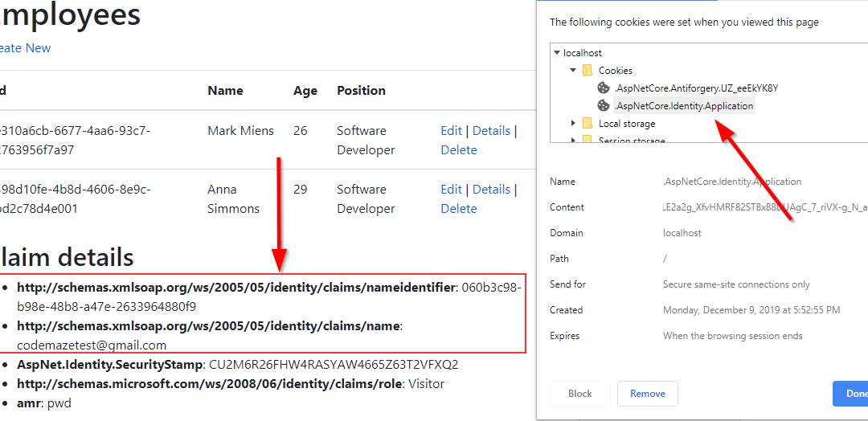Image resolution: width=868 pixels, height=421 pixels.
Task: Open Details for Mark Miens
Action: [x=491, y=131]
